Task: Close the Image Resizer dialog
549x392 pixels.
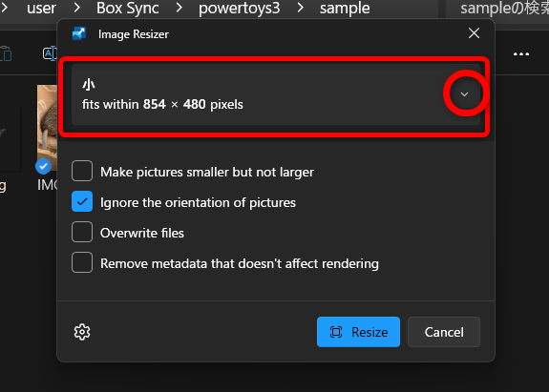Action: coord(474,33)
